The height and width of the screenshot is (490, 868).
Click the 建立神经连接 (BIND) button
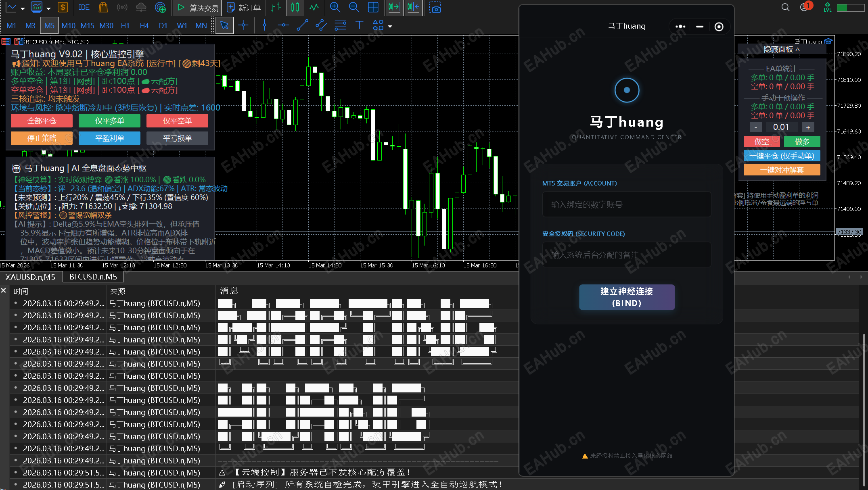tap(627, 297)
